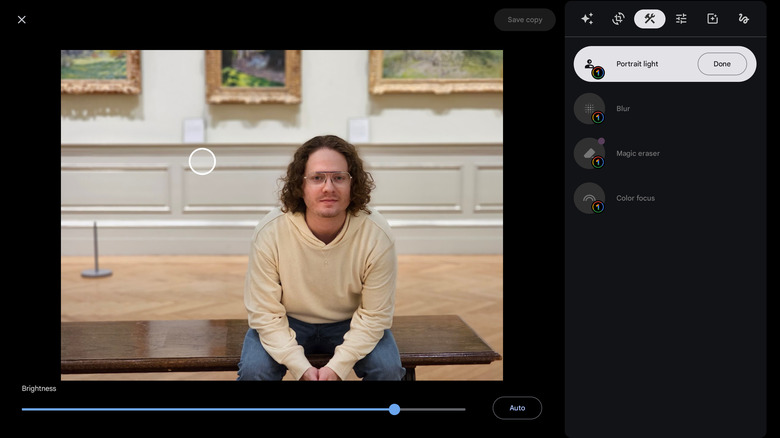
Task: Click the Auto brightness button
Action: [x=517, y=408]
